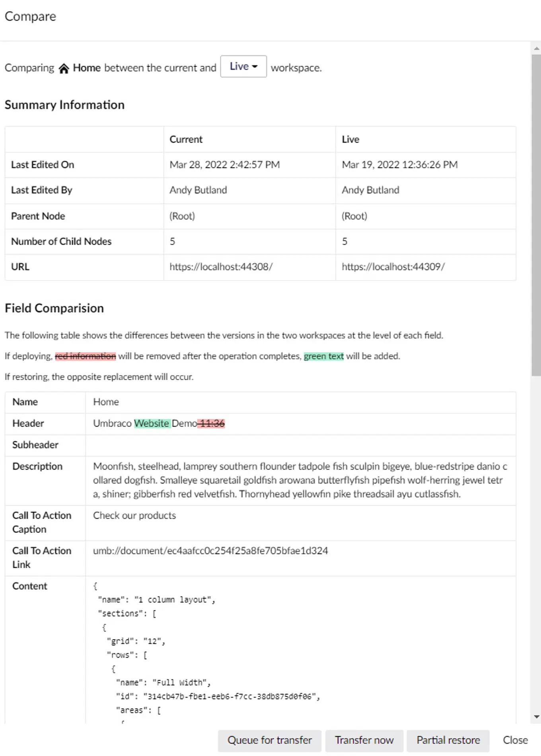Click the green text example in Field Comparision text
The height and width of the screenshot is (756, 541).
(x=324, y=356)
